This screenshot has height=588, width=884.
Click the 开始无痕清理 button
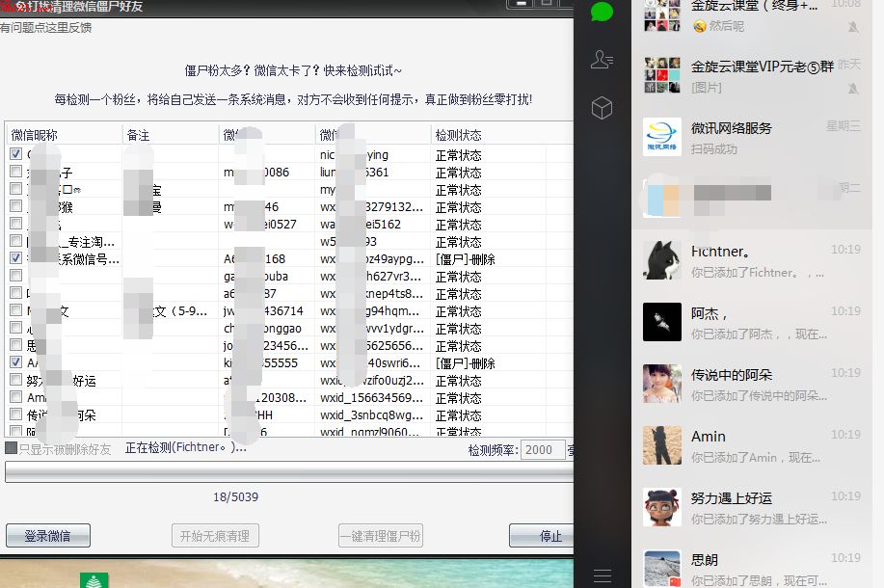point(215,536)
